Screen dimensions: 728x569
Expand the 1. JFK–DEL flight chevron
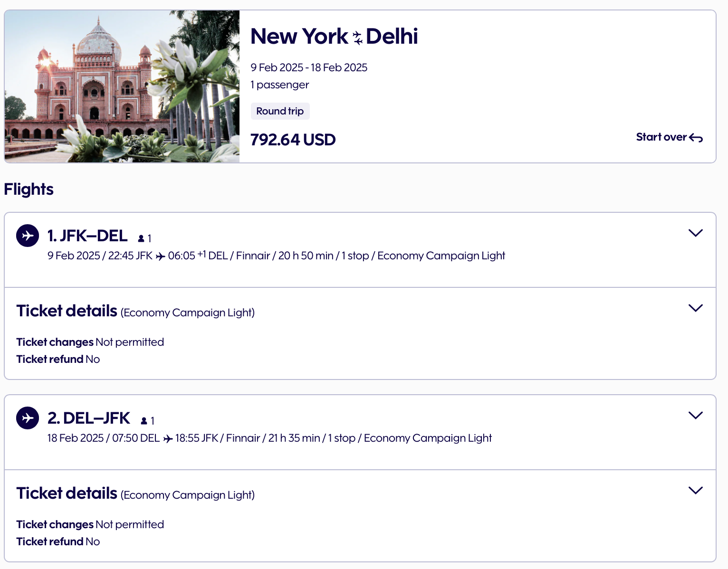coord(696,233)
